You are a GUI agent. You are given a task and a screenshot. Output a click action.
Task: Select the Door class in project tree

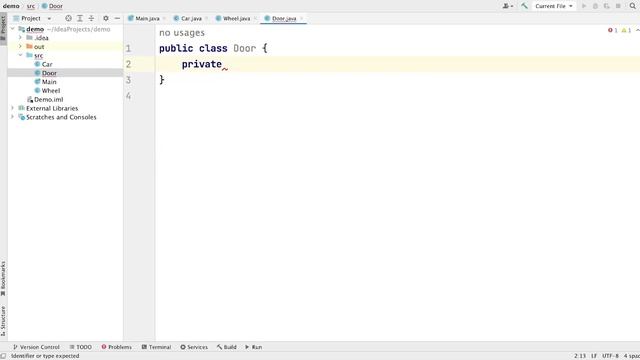coord(49,73)
